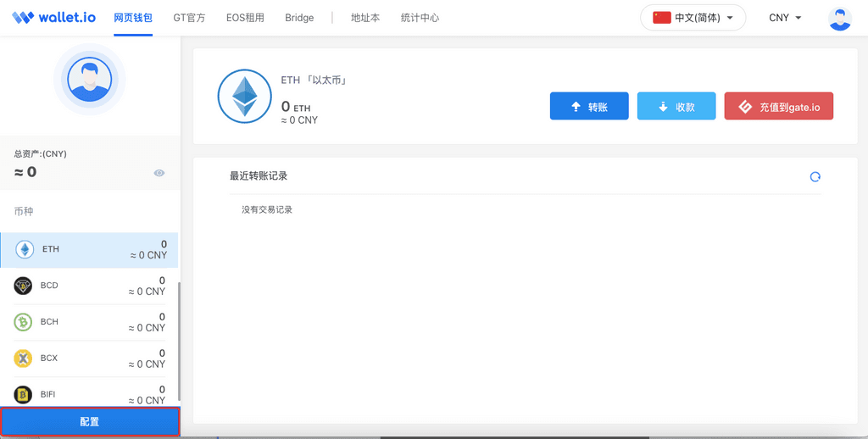Click the wallet.io logo
868x439 pixels.
[53, 18]
